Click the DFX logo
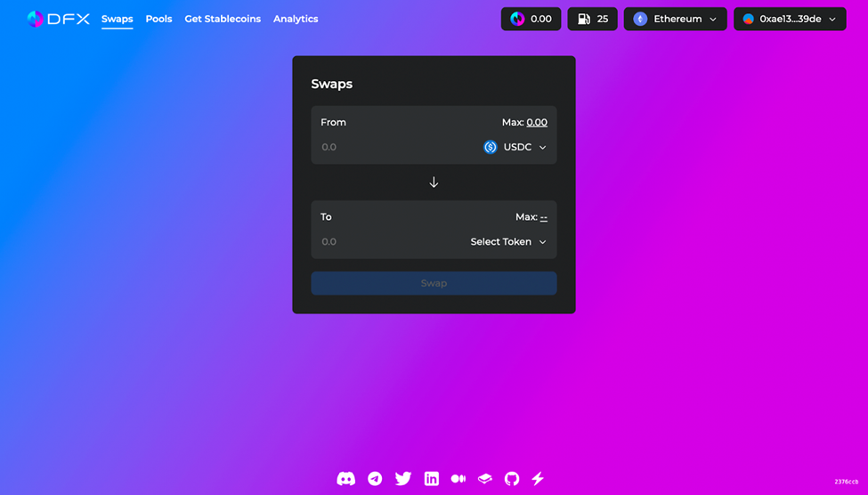Image resolution: width=868 pixels, height=495 pixels. click(x=59, y=19)
